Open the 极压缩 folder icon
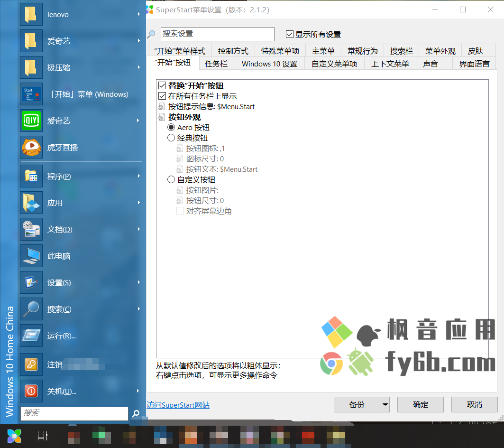The height and width of the screenshot is (448, 504). [31, 67]
